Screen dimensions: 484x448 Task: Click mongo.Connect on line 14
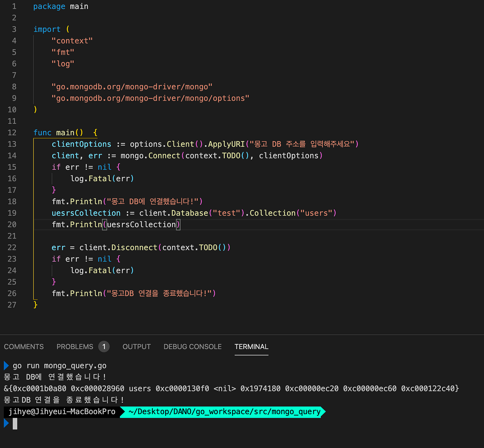coord(150,156)
